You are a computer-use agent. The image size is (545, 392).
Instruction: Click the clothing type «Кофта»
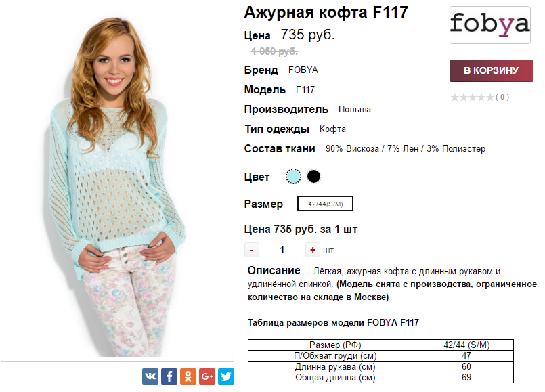[332, 129]
